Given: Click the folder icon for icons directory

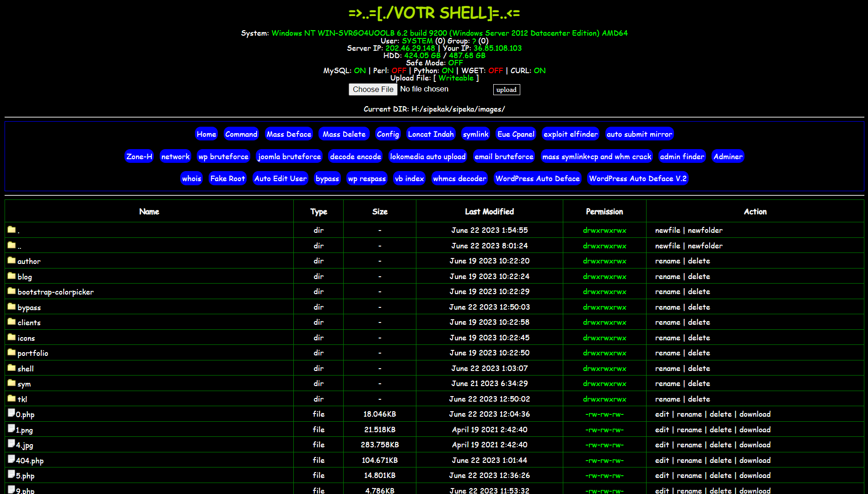Looking at the screenshot, I should click(x=11, y=337).
